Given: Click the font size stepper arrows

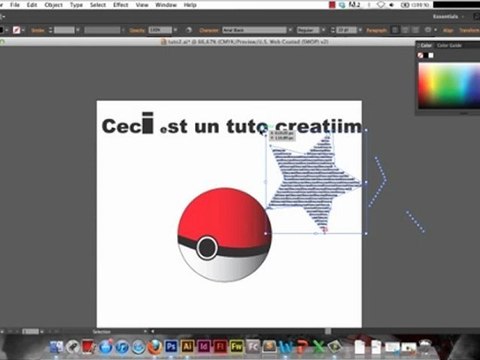Looking at the screenshot, I should (x=332, y=30).
